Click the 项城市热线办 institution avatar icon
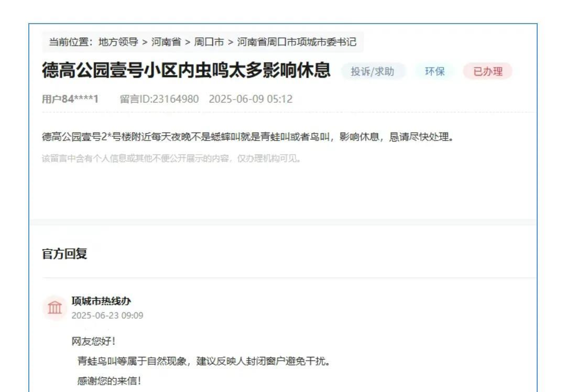This screenshot has height=392, width=566. [x=55, y=308]
